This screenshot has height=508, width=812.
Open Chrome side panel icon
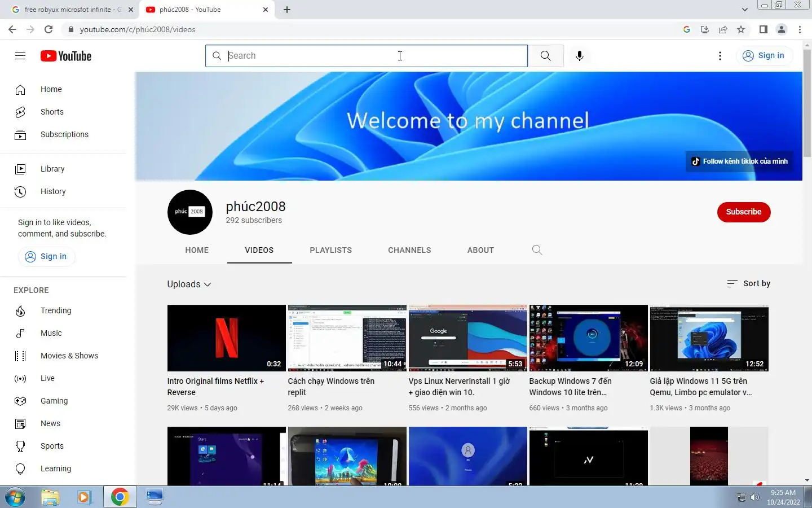[x=763, y=29]
